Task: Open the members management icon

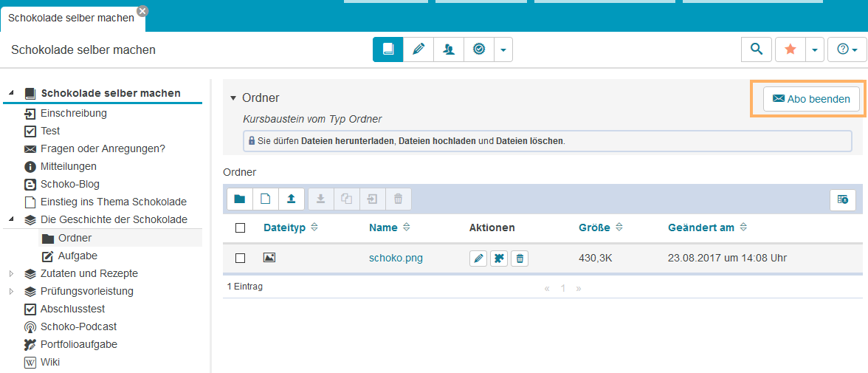Action: pyautogui.click(x=449, y=49)
